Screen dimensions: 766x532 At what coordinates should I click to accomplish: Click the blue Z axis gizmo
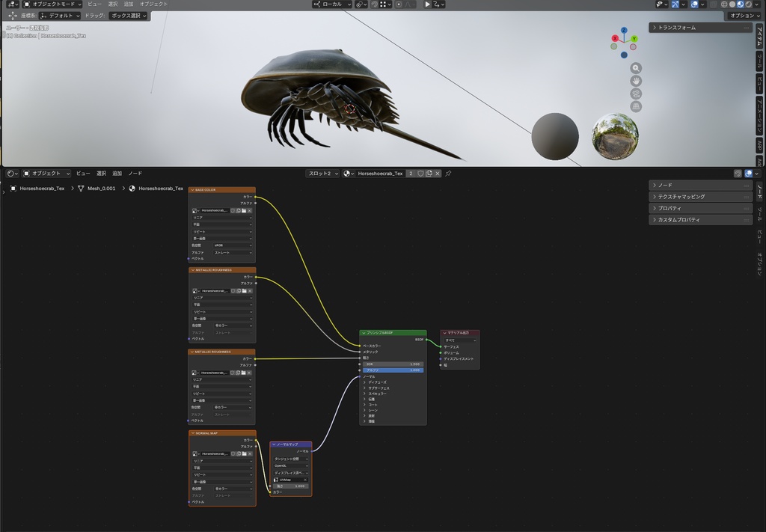coord(624,30)
